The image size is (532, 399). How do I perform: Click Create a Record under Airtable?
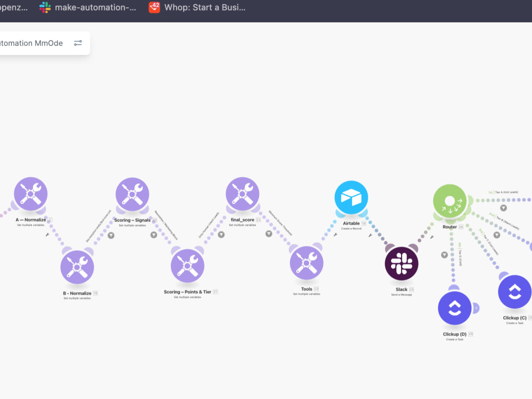point(351,229)
